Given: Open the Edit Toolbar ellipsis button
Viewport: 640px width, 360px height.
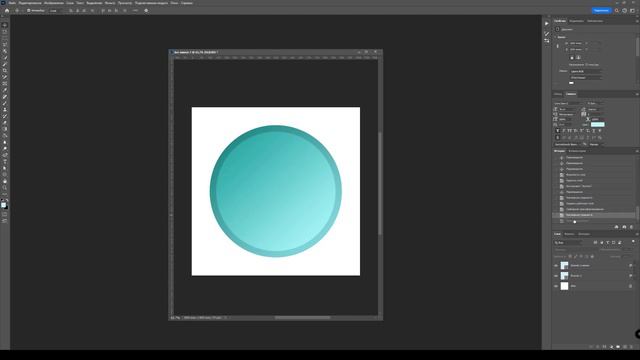Looking at the screenshot, I should 5,194.
